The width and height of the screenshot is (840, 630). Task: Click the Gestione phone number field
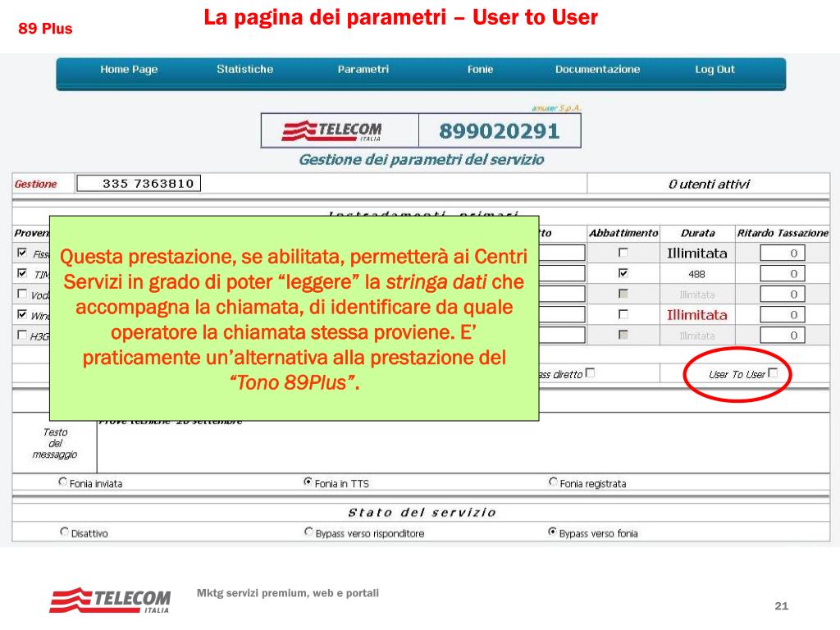(x=139, y=183)
